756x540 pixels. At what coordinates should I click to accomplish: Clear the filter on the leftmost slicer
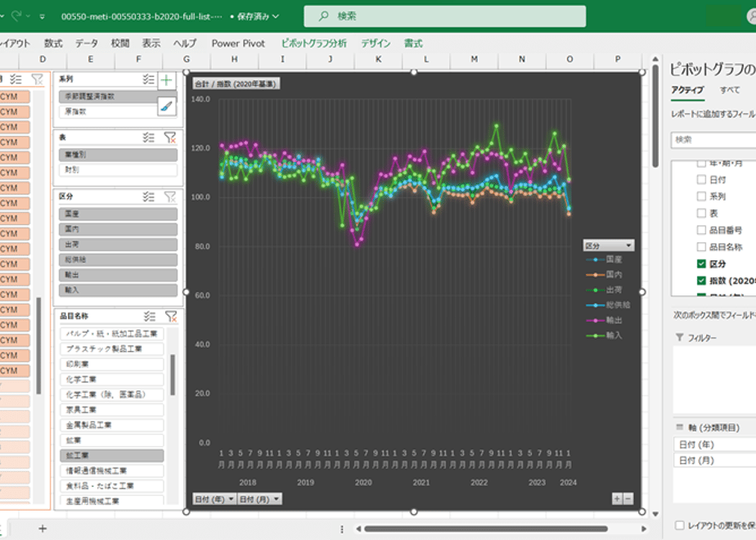click(37, 79)
